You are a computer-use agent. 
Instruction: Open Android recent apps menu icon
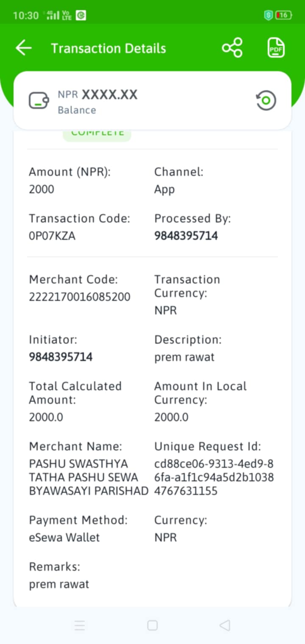coord(80,625)
